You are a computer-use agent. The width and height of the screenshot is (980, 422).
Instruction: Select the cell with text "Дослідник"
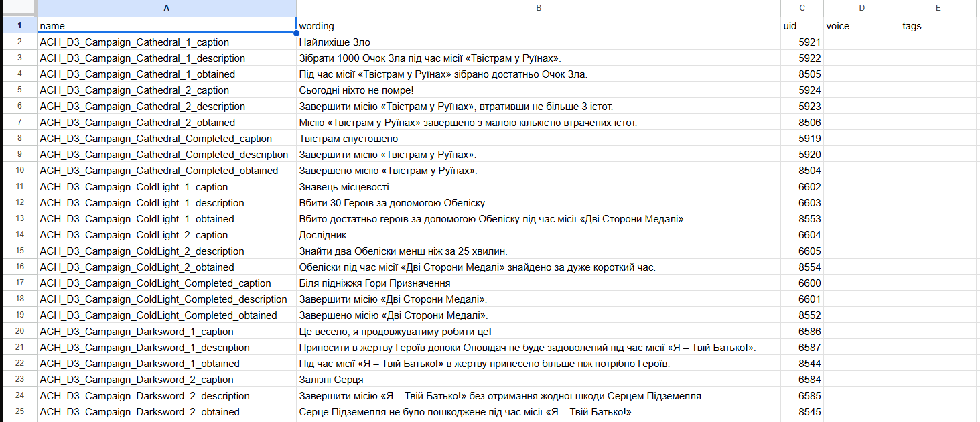click(538, 235)
